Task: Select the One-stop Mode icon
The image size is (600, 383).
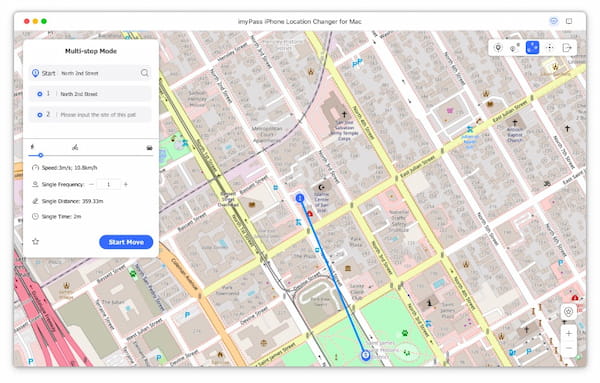Action: pos(515,48)
